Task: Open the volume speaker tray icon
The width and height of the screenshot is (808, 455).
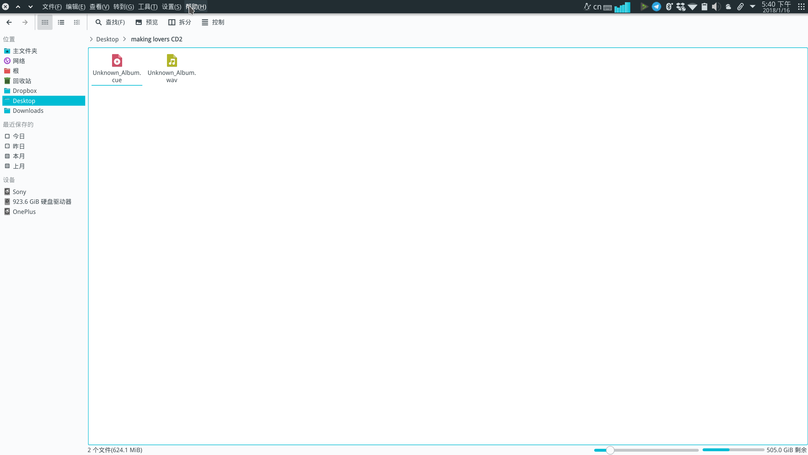Action: (716, 7)
